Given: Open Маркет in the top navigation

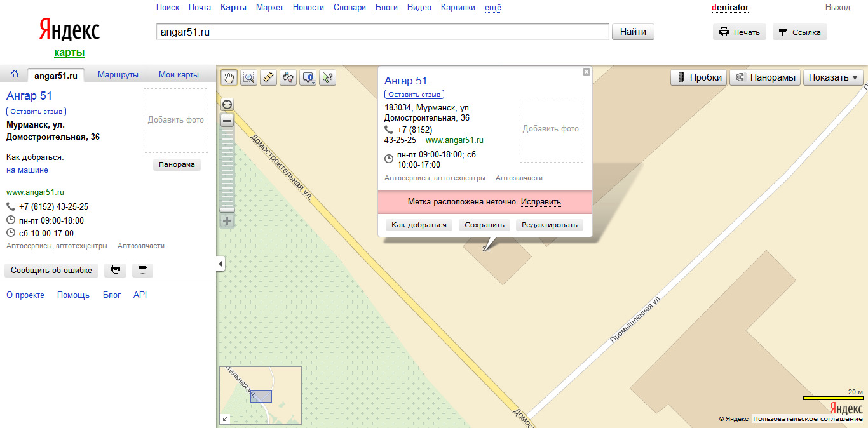Looking at the screenshot, I should click(x=270, y=8).
